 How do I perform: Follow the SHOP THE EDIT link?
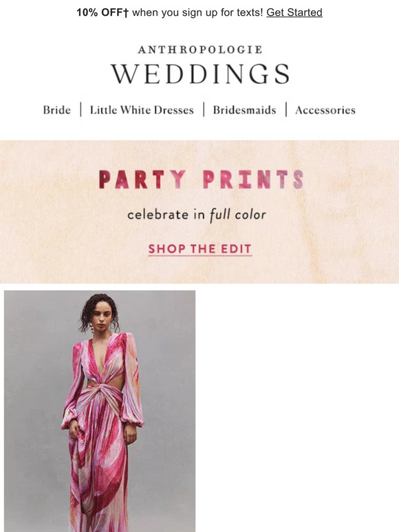click(x=200, y=249)
